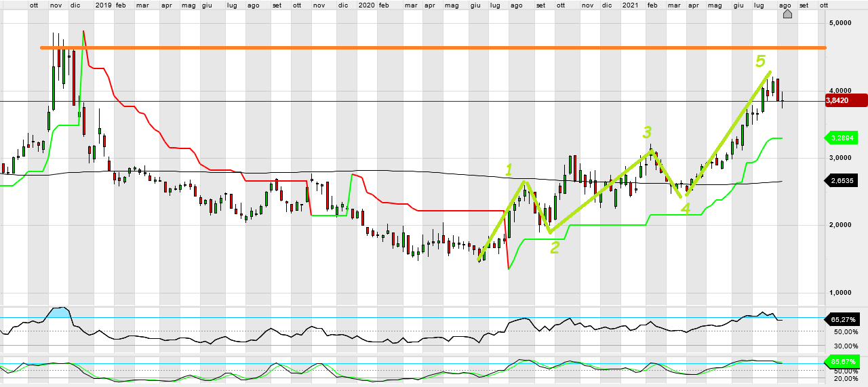868x387 pixels.
Task: Click the last red candlestick near wave 5
Action: click(x=778, y=89)
